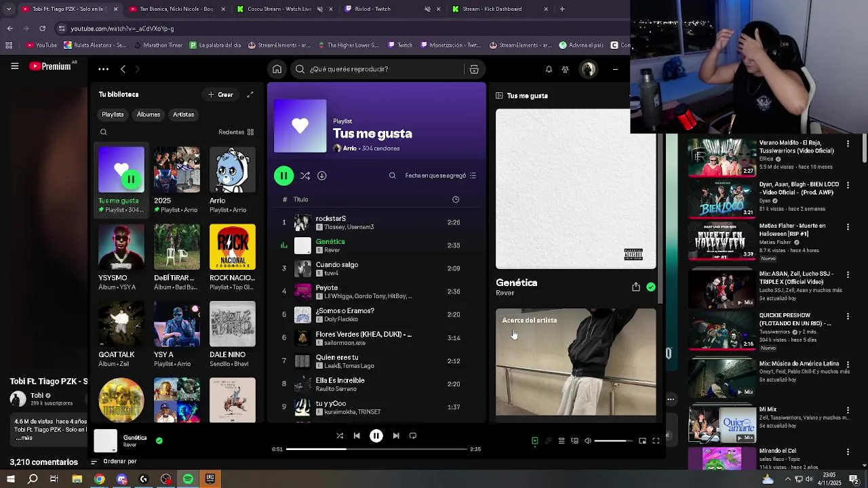Screen dimensions: 868x488
Task: Mute the Spotify volume speaker icon
Action: (587, 441)
